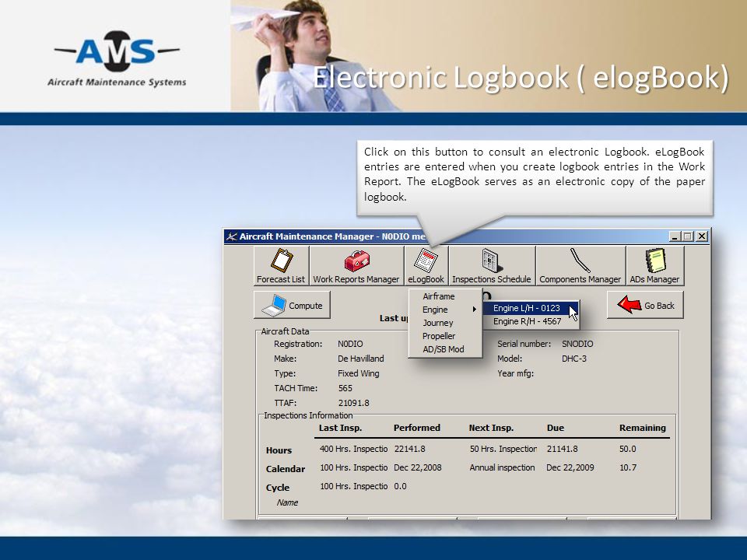747x560 pixels.
Task: Click the Go Back red arrow button
Action: pyautogui.click(x=645, y=305)
